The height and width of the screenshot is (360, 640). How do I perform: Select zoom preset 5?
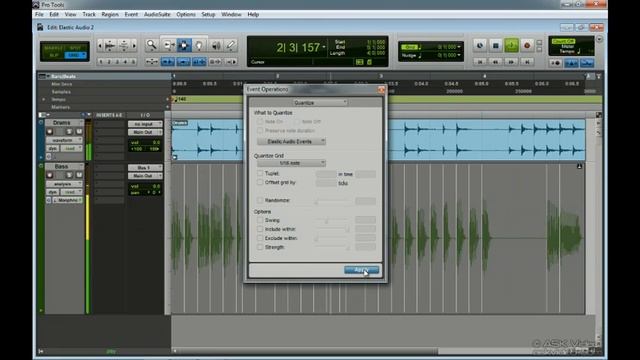coord(133,62)
